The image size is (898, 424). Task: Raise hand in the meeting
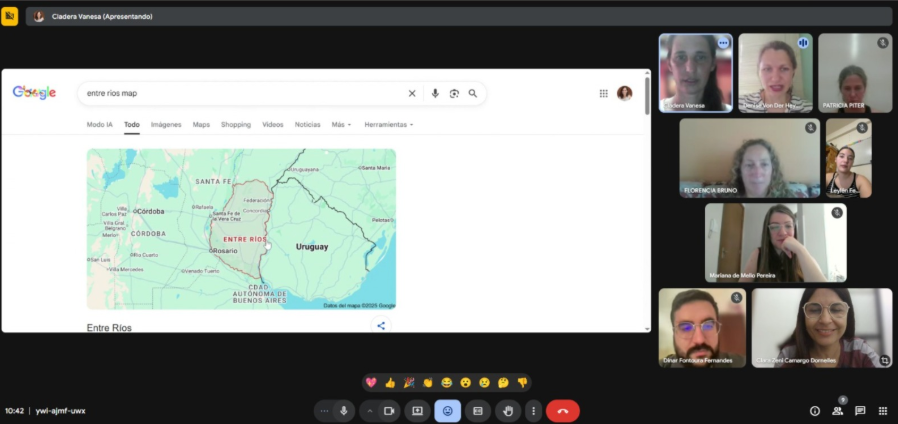pos(508,411)
